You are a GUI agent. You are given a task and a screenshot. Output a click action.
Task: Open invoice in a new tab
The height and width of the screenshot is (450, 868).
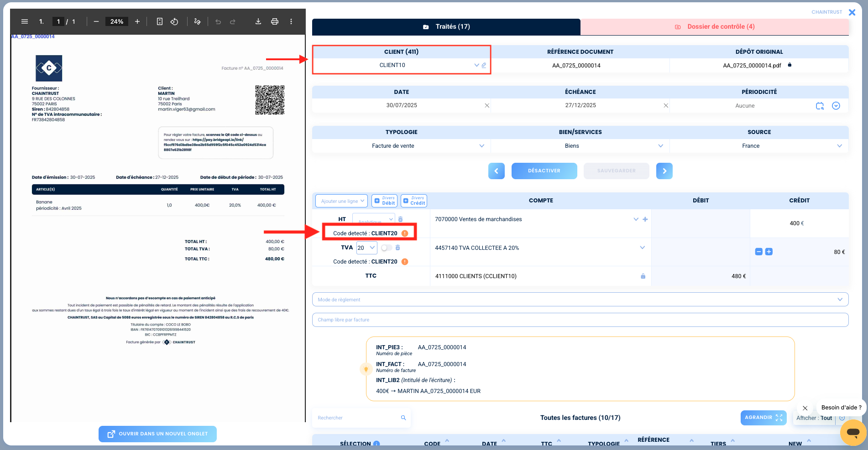click(157, 434)
